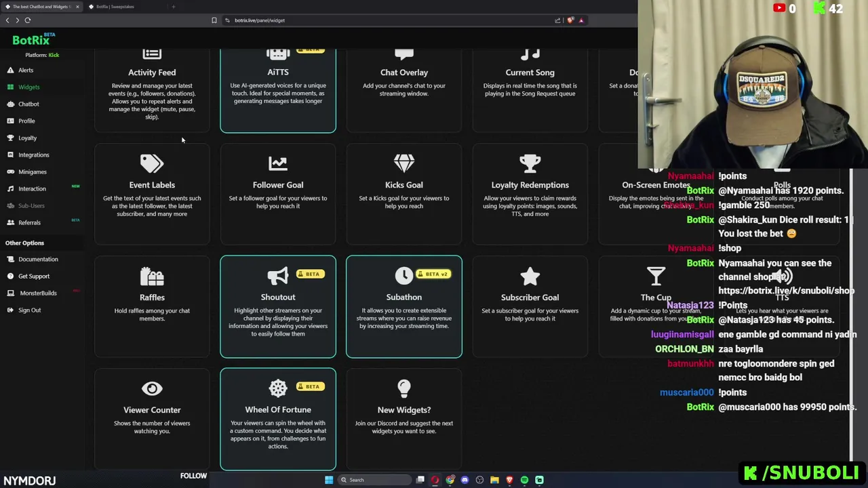The width and height of the screenshot is (868, 488).
Task: Open Discord from the taskbar
Action: coord(465,480)
